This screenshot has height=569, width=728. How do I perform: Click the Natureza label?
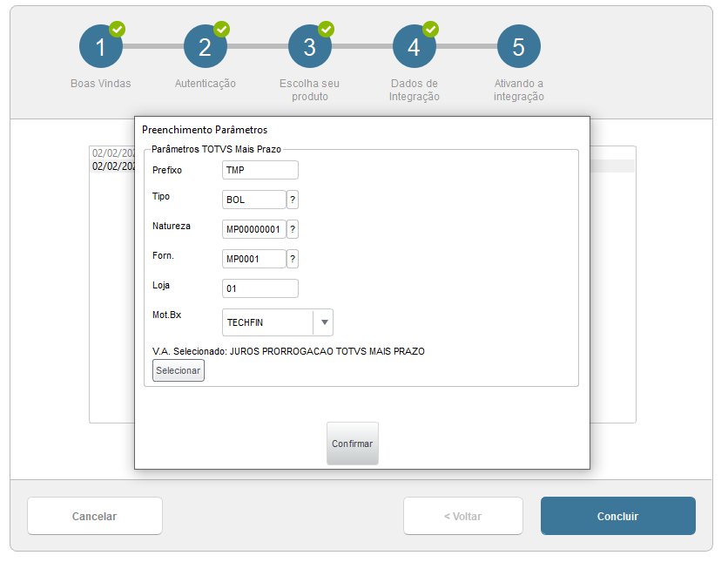[172, 227]
